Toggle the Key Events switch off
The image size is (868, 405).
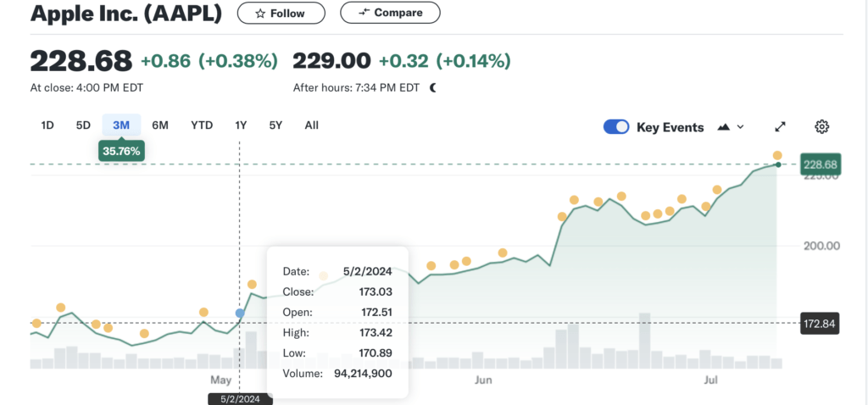click(616, 127)
